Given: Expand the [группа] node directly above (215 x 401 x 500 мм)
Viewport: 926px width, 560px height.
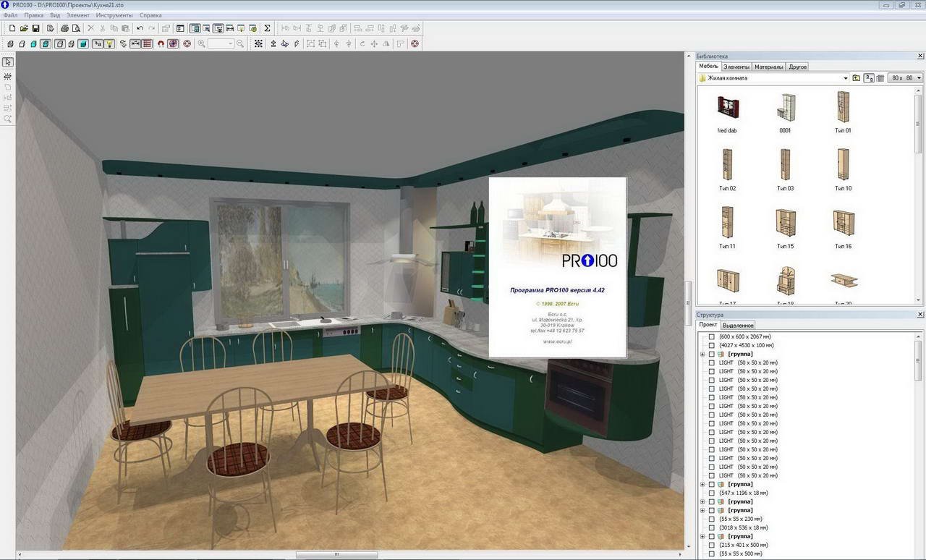Looking at the screenshot, I should (x=702, y=536).
